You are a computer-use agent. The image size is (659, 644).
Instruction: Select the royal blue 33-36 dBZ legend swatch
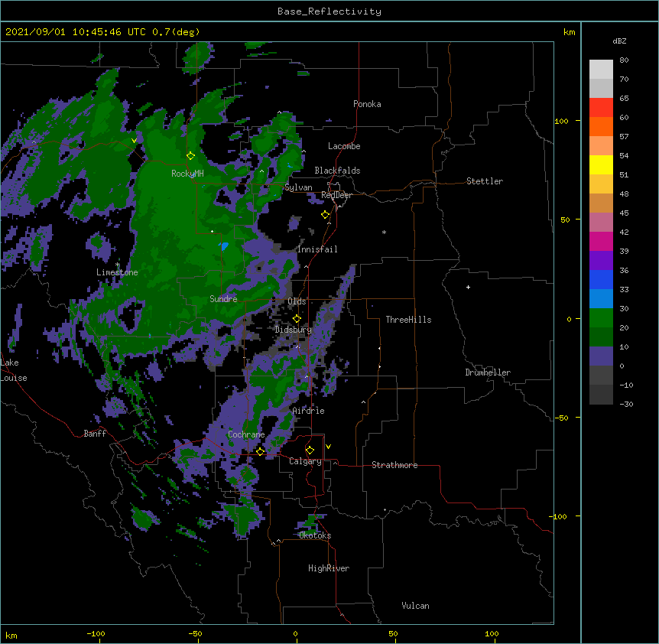click(601, 279)
